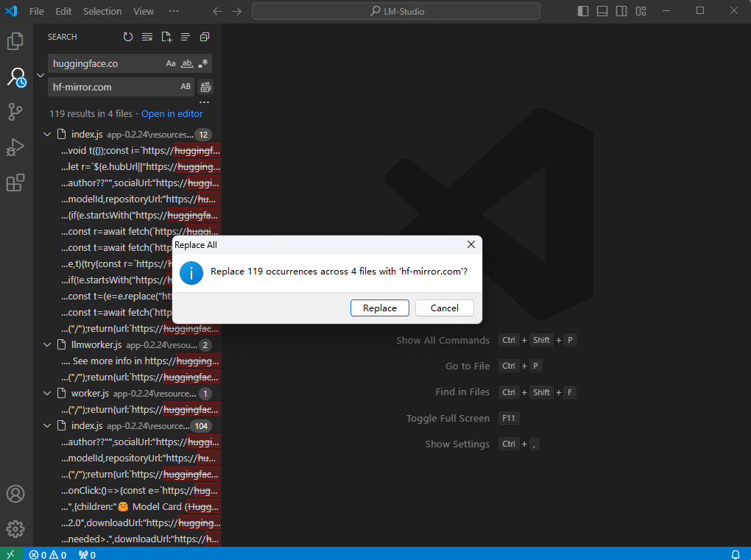Confirm with the Replace button

pos(379,308)
